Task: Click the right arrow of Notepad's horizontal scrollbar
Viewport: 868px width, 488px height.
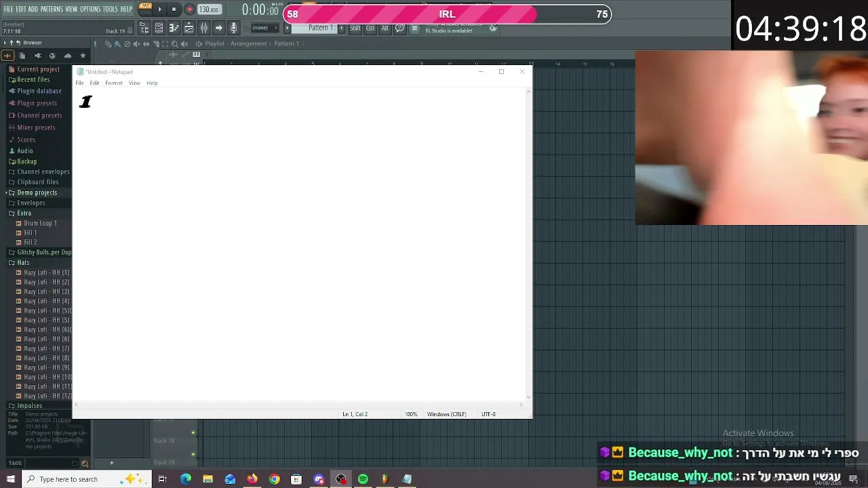Action: [521, 405]
